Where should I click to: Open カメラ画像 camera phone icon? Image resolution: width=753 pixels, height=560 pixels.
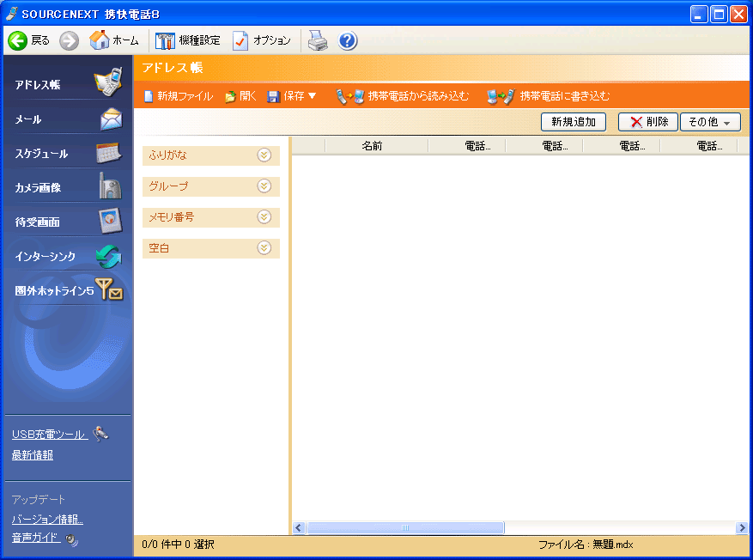click(x=110, y=186)
